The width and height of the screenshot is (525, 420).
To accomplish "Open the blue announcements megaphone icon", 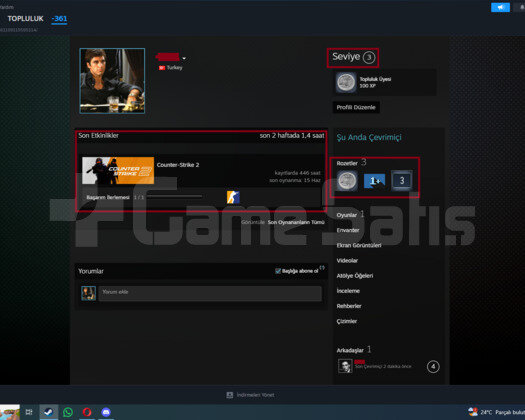I will 500,7.
